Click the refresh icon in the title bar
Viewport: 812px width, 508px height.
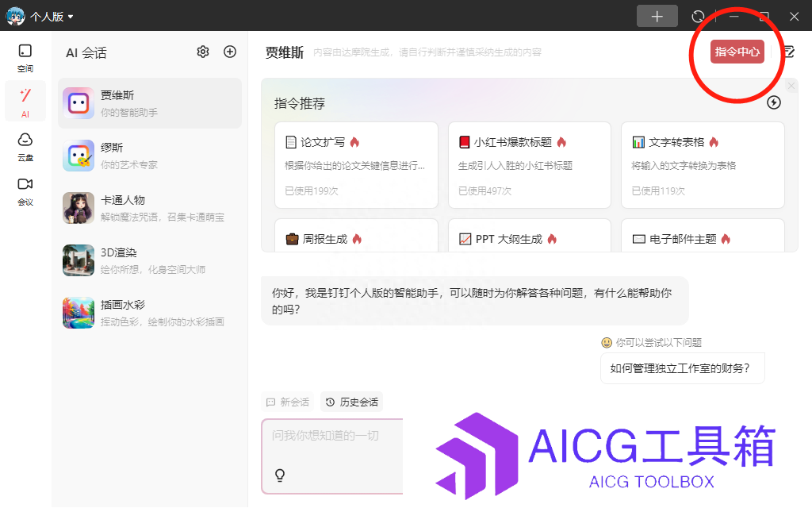point(698,17)
